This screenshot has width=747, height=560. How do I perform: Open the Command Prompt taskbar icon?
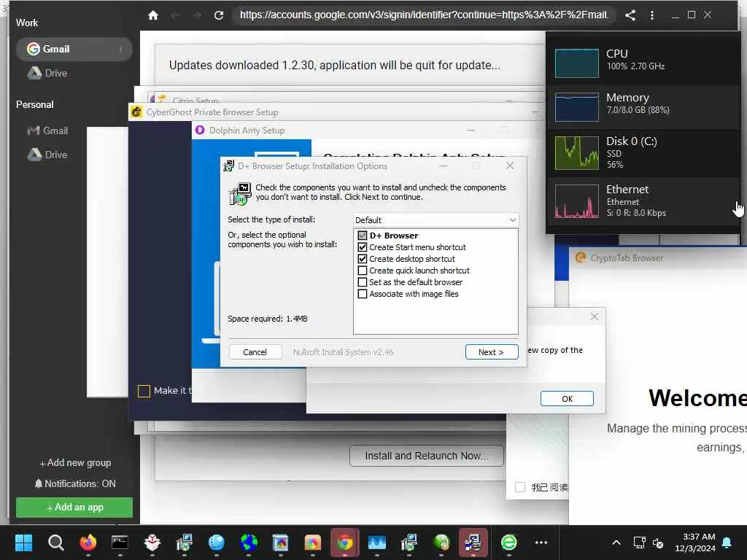[x=120, y=542]
